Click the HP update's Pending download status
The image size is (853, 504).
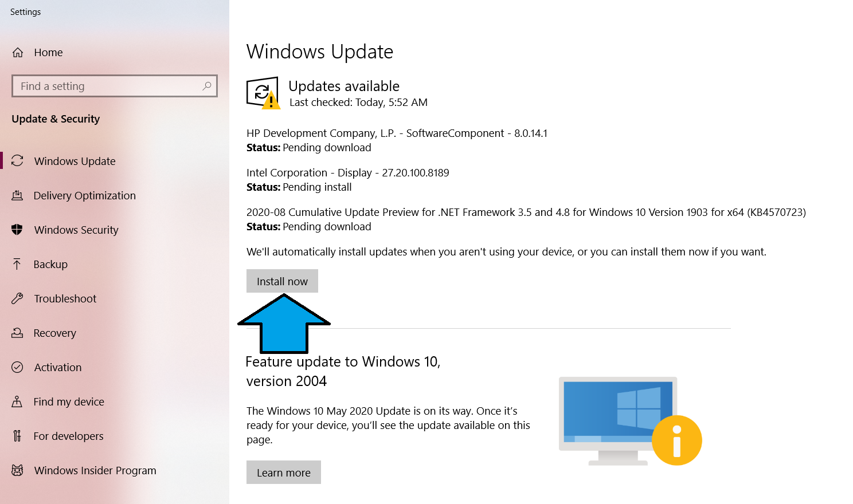(309, 148)
